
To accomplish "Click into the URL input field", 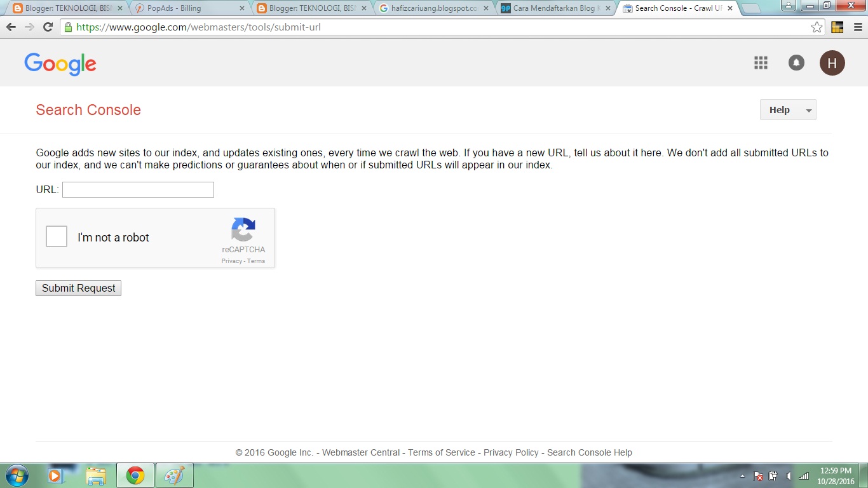I will tap(138, 189).
